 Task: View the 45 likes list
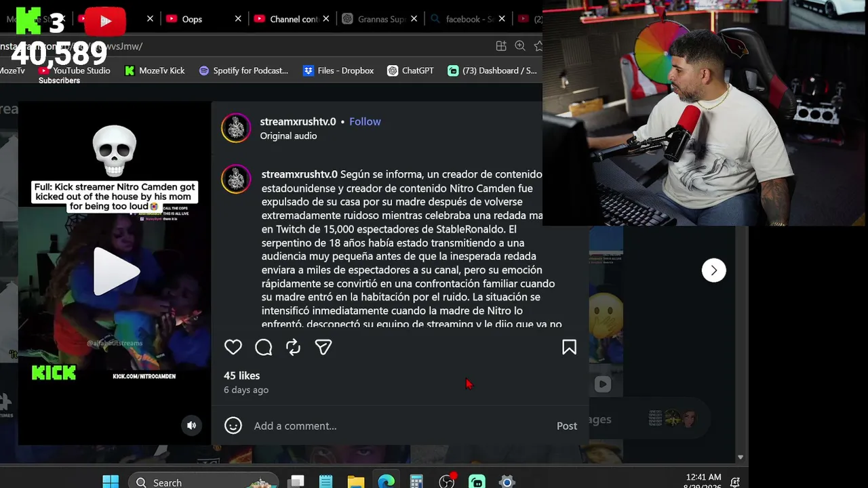[x=242, y=375]
